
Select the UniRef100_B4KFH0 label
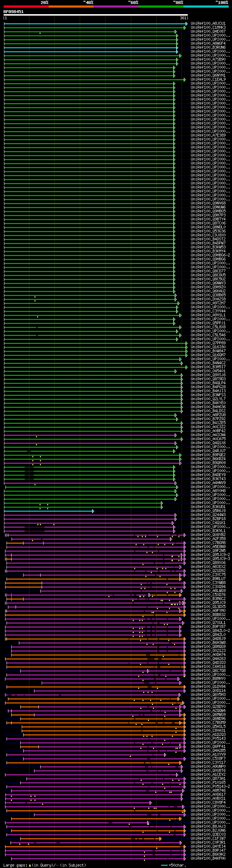(208, 858)
